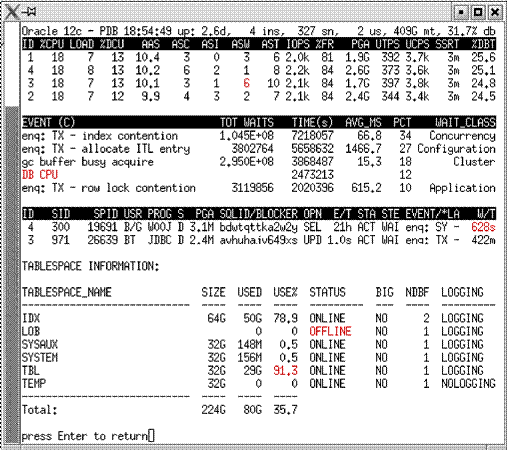Click the %CPU column header
This screenshot has width=507, height=450.
pos(52,44)
